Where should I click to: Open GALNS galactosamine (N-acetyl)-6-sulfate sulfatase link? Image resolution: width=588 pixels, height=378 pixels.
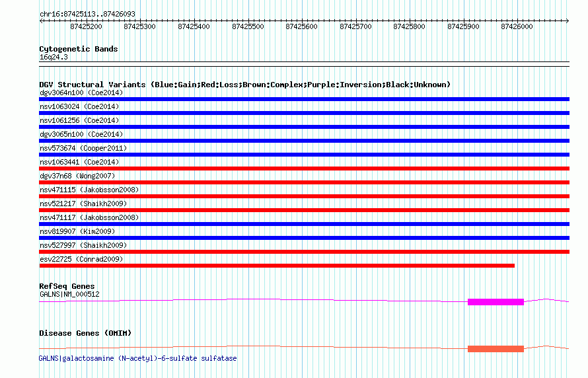[x=137, y=358]
